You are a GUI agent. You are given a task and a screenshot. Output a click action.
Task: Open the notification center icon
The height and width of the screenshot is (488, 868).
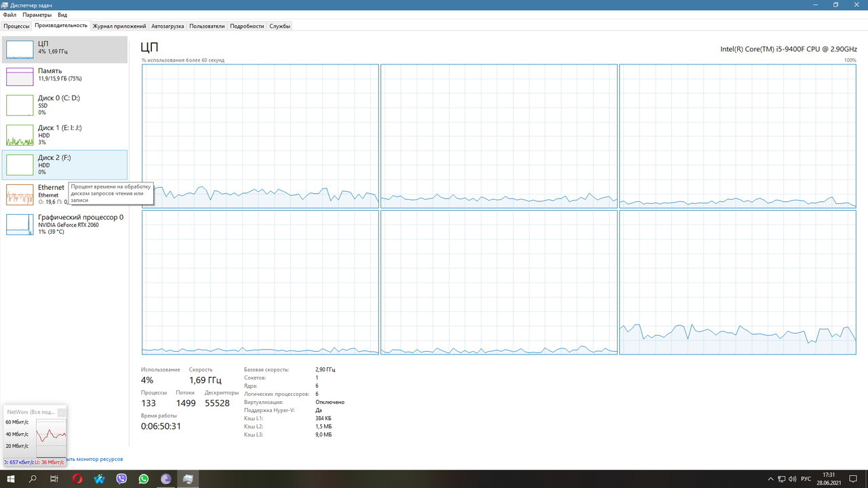[x=854, y=479]
